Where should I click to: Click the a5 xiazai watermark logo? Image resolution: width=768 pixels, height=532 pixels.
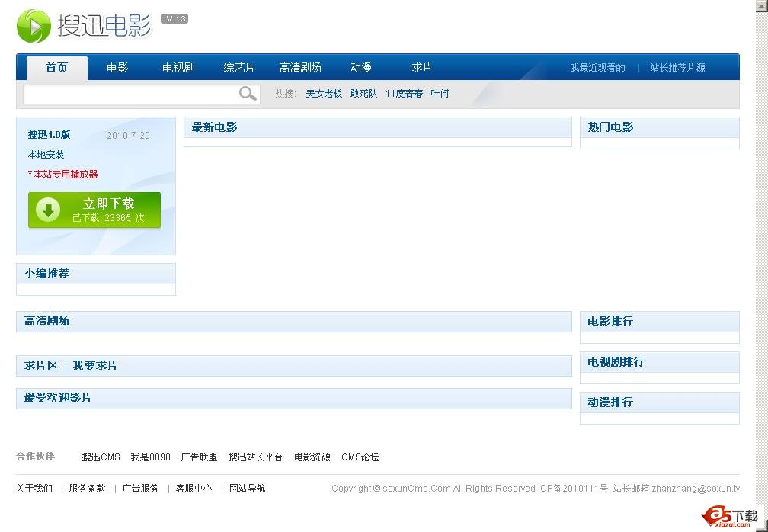click(730, 516)
